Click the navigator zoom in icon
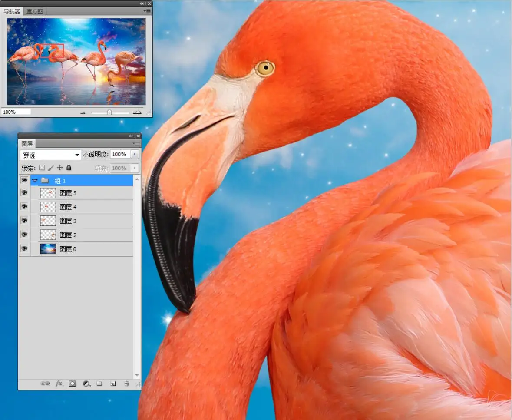The image size is (512, 420). pyautogui.click(x=137, y=112)
